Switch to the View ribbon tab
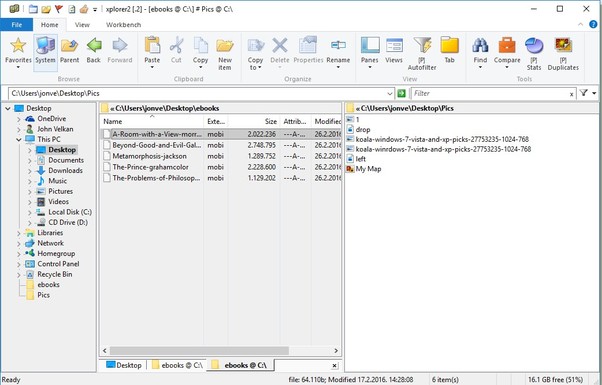Screen dimensions: 602x385 (82, 25)
